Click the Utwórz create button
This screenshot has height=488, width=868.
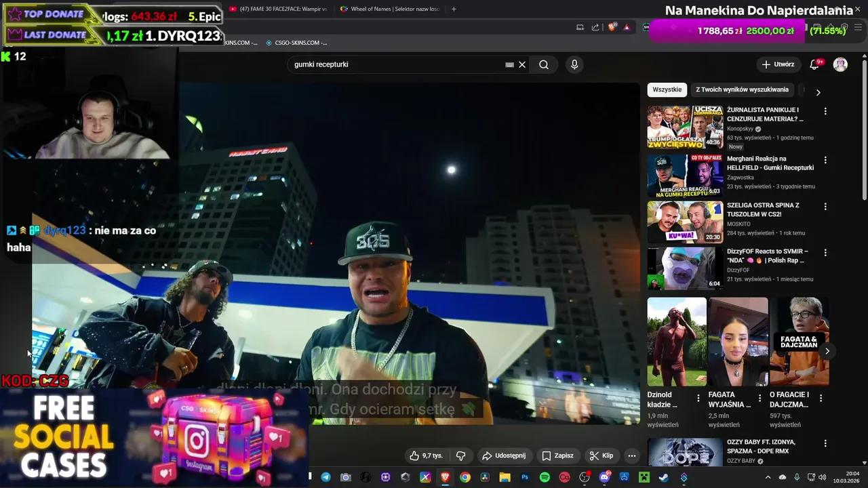click(778, 64)
